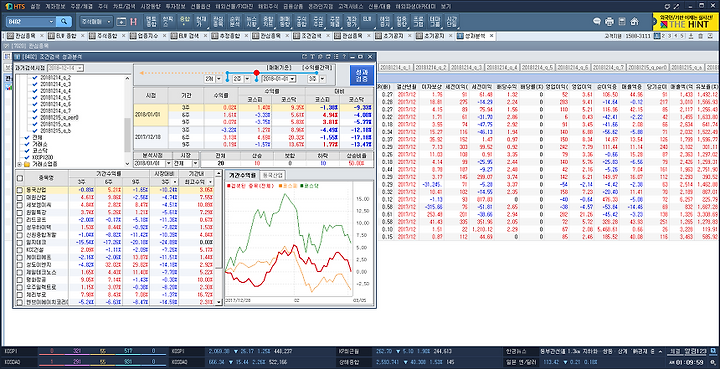Open the 계좌정보 menu
Screen dimensions: 720x369
tap(55, 6)
